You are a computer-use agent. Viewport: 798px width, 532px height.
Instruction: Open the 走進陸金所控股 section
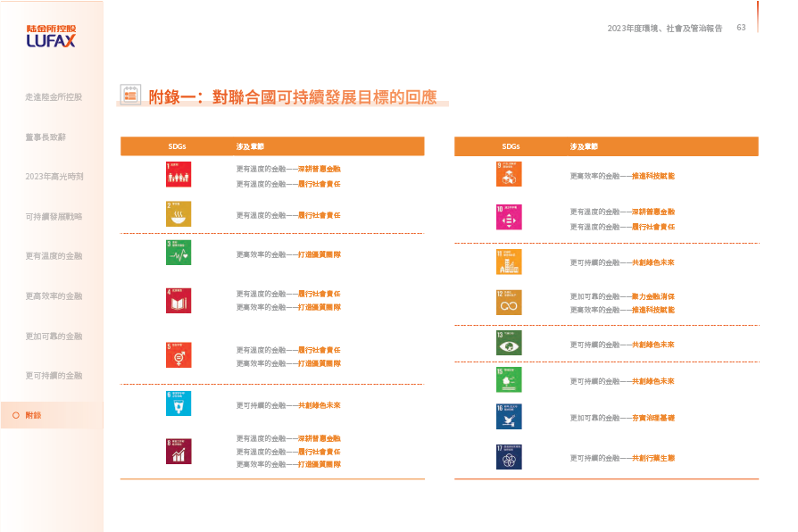[54, 96]
